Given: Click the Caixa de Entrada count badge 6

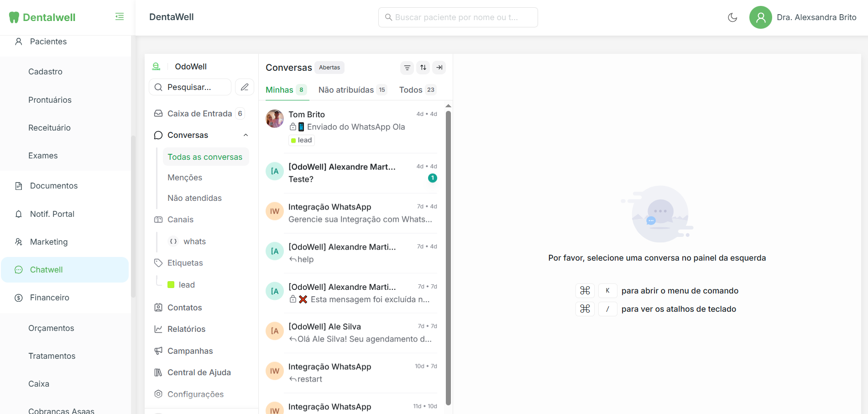Looking at the screenshot, I should point(240,114).
